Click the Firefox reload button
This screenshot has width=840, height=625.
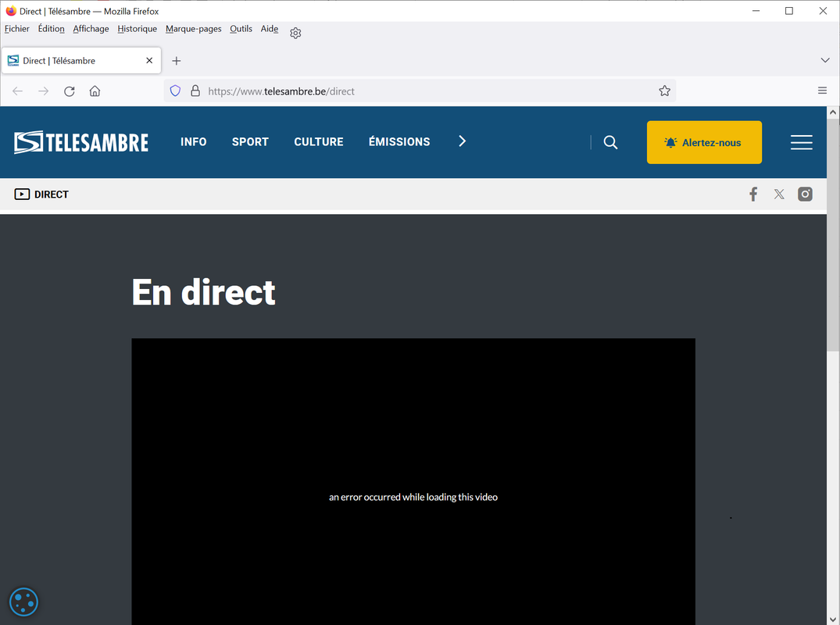69,91
